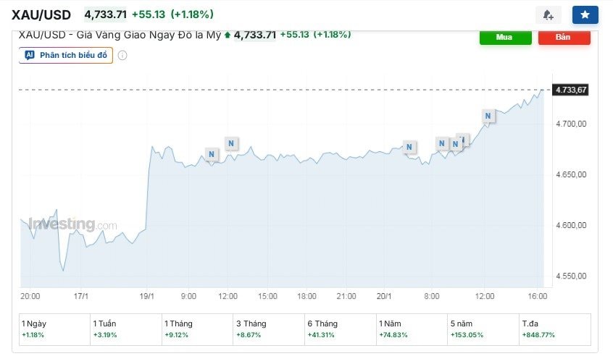Switch chart to 6 Tháng
Viewport: 613px width, 364px height.
point(339,329)
